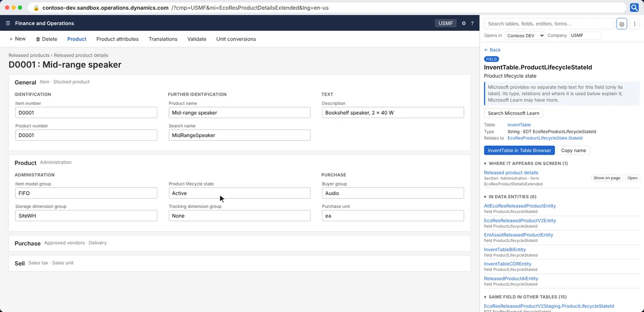Focus the side panel search field
The height and width of the screenshot is (312, 644).
(549, 24)
